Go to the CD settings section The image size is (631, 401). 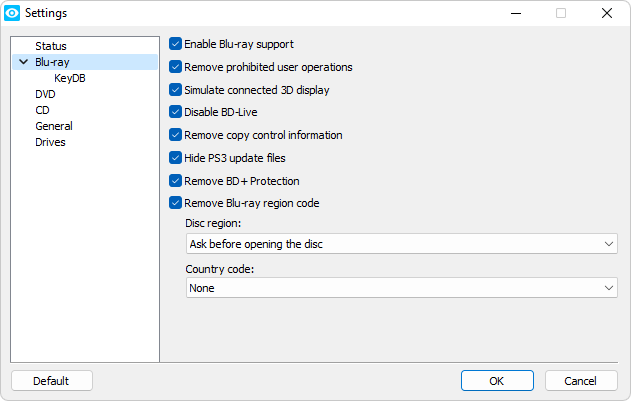42,110
